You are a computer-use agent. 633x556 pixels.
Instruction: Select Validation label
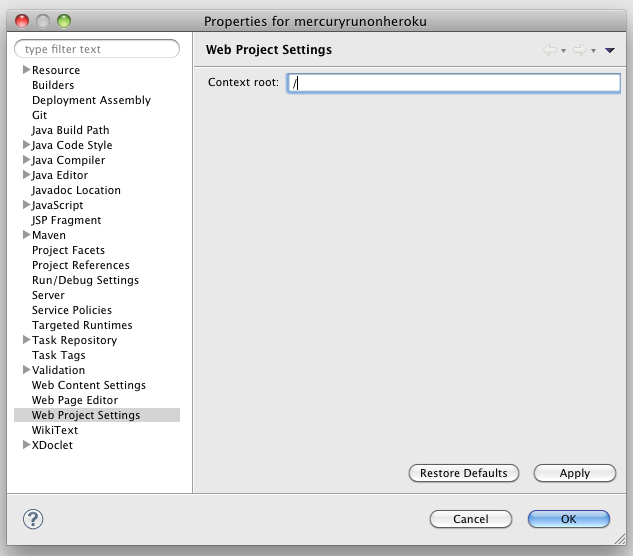coord(59,370)
